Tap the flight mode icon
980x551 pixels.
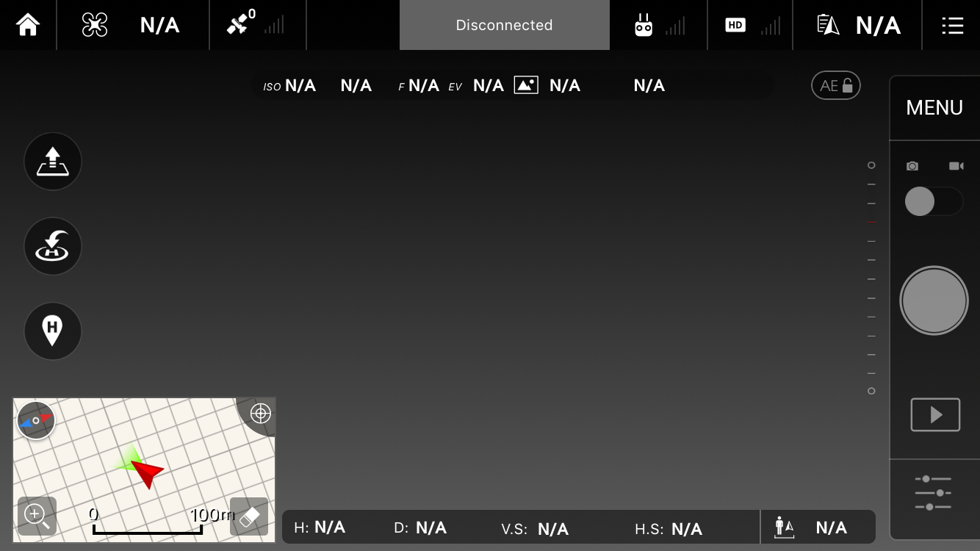coord(828,25)
